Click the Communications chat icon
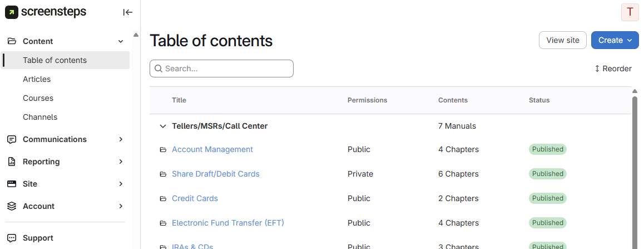 pos(12,139)
